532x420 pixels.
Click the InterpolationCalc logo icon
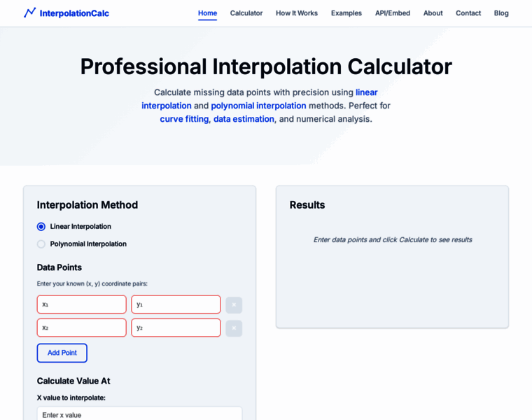tap(29, 13)
